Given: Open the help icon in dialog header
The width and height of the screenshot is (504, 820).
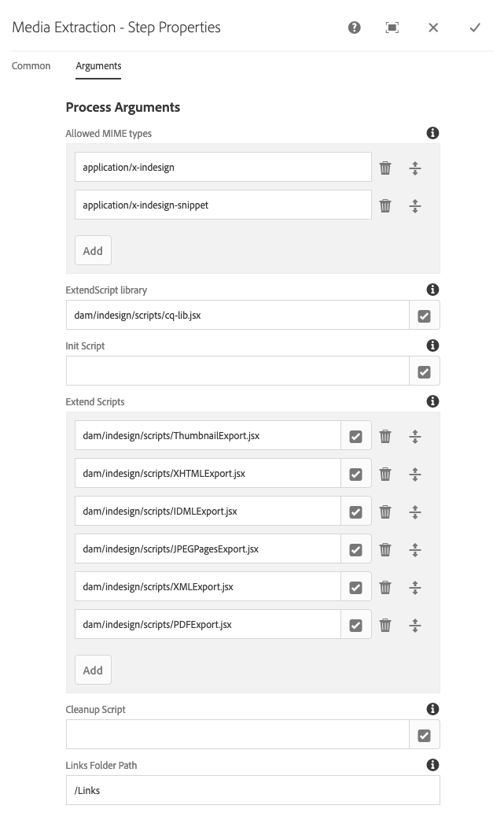Looking at the screenshot, I should [x=355, y=28].
